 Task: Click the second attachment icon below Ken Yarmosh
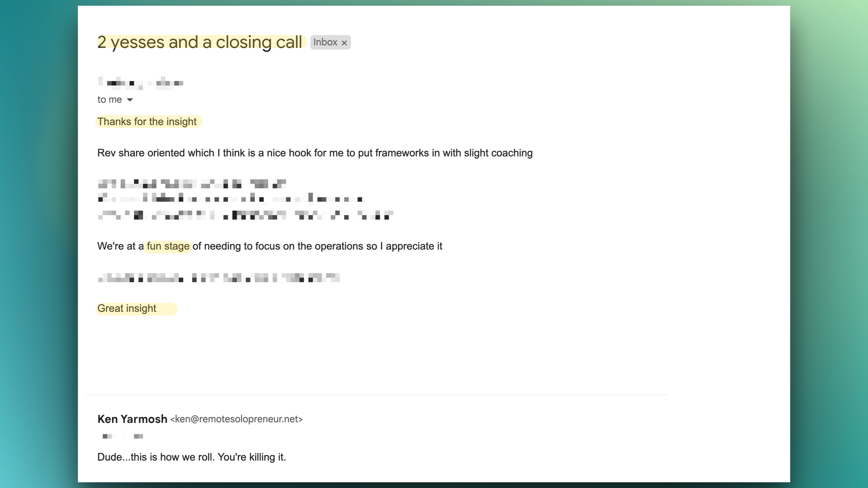(x=138, y=436)
